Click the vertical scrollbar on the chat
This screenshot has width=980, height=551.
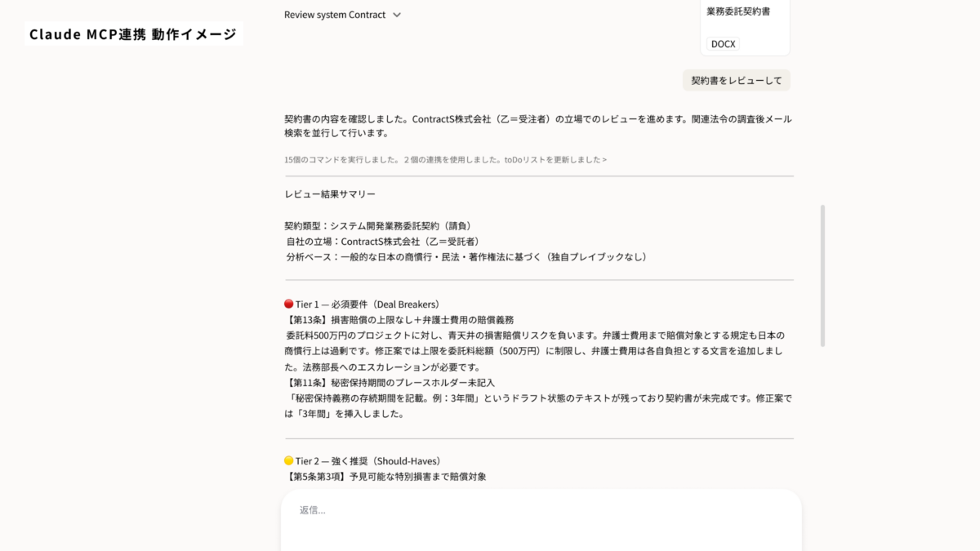click(x=822, y=273)
